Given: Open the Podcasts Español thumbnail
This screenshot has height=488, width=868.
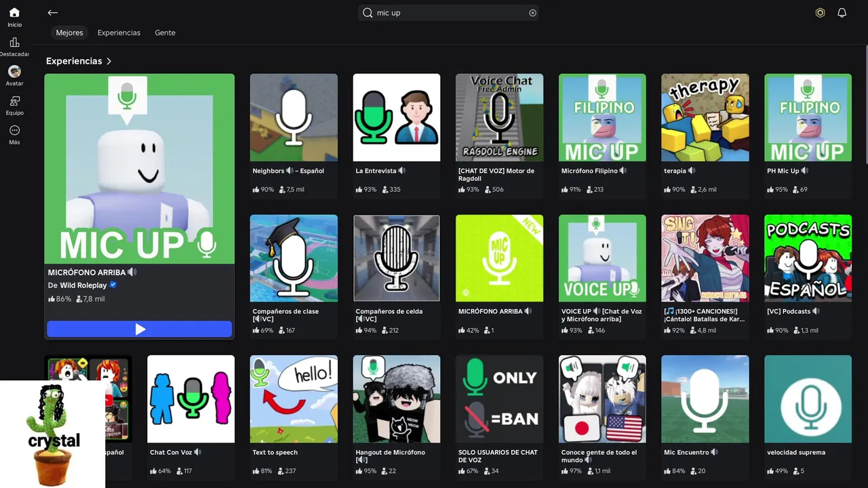Looking at the screenshot, I should pos(808,258).
